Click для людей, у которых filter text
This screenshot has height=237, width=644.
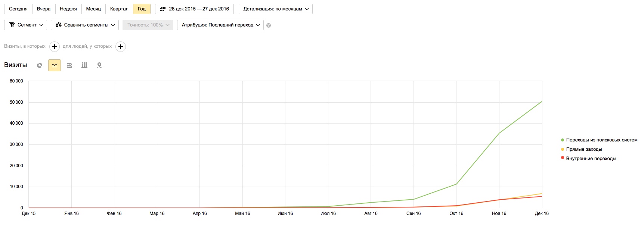click(x=87, y=46)
